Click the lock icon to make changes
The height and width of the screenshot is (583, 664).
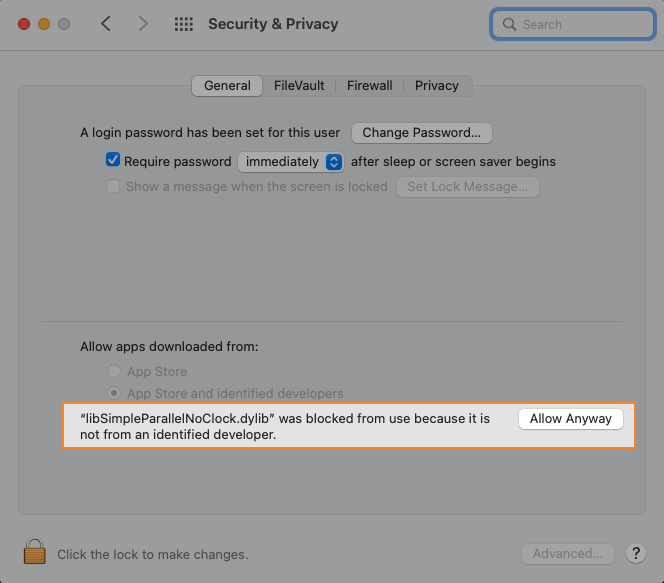click(x=35, y=552)
